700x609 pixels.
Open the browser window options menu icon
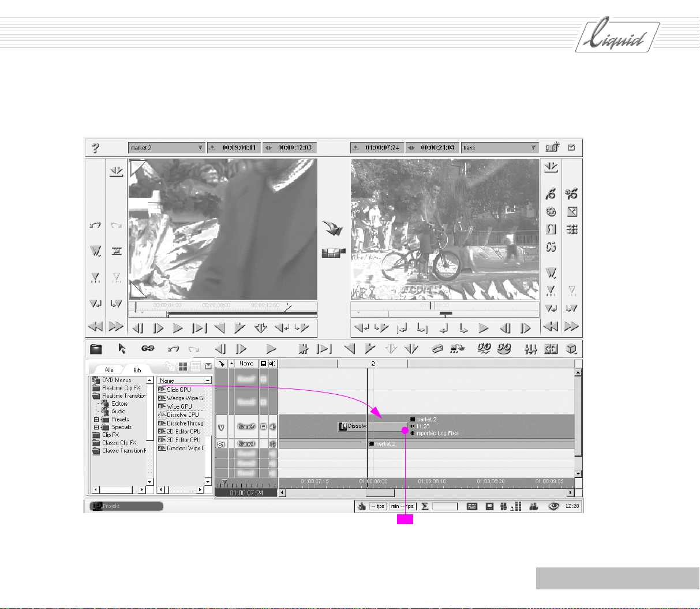click(x=208, y=366)
